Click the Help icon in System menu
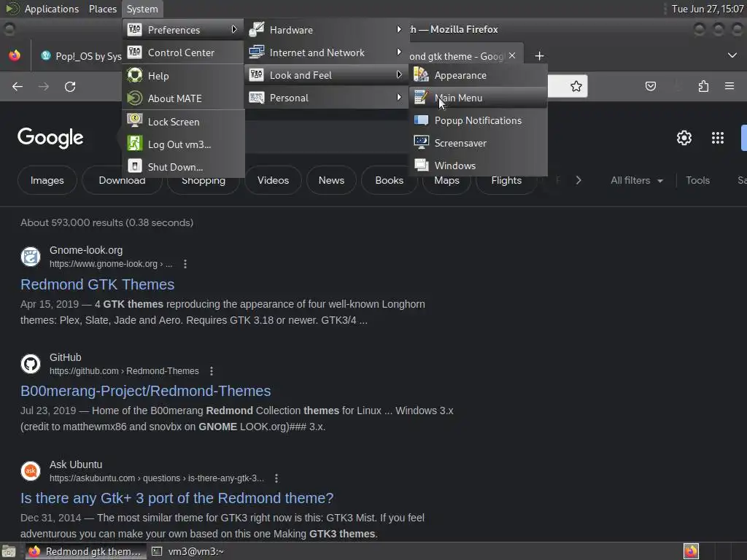This screenshot has height=560, width=747. click(x=135, y=75)
